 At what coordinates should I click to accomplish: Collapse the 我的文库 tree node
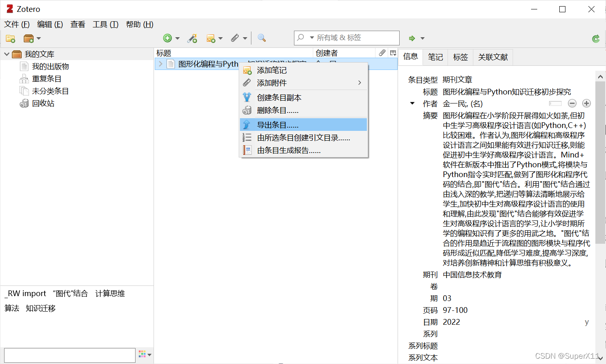point(7,54)
